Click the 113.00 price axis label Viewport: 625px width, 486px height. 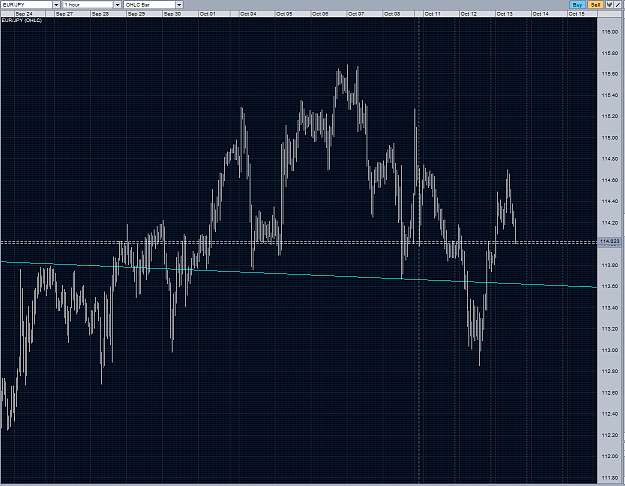point(609,350)
